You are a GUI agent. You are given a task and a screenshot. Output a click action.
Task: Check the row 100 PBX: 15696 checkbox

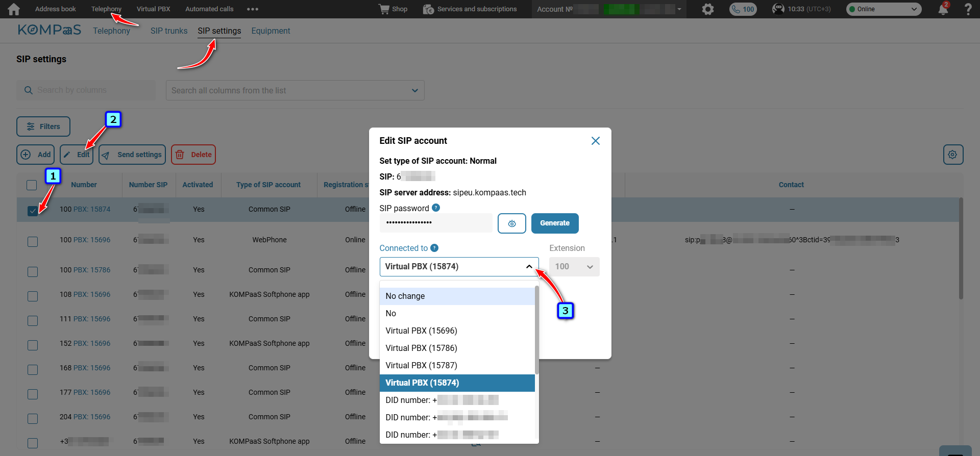[33, 241]
